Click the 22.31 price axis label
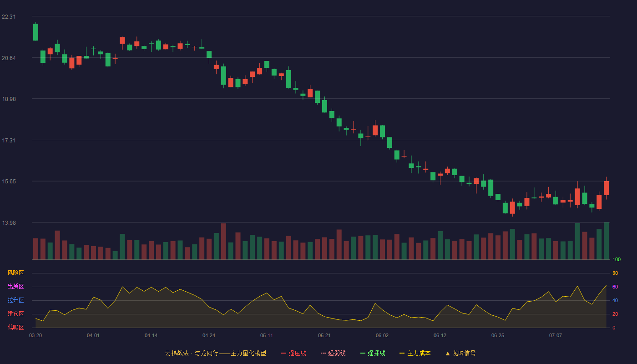 point(9,17)
